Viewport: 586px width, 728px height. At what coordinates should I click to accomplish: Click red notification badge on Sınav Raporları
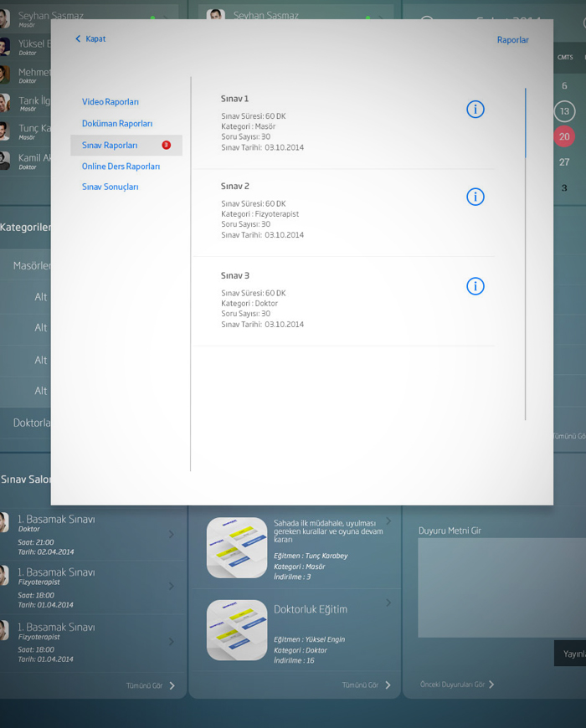pos(166,145)
